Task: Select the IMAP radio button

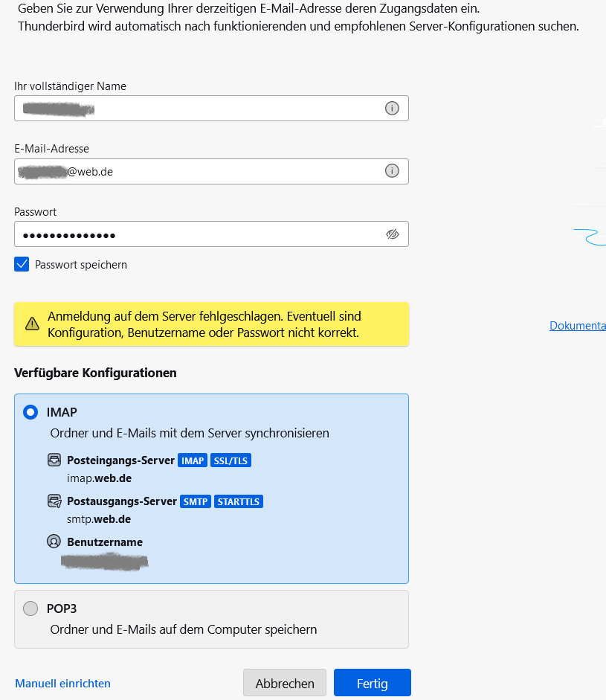Action: pyautogui.click(x=30, y=412)
